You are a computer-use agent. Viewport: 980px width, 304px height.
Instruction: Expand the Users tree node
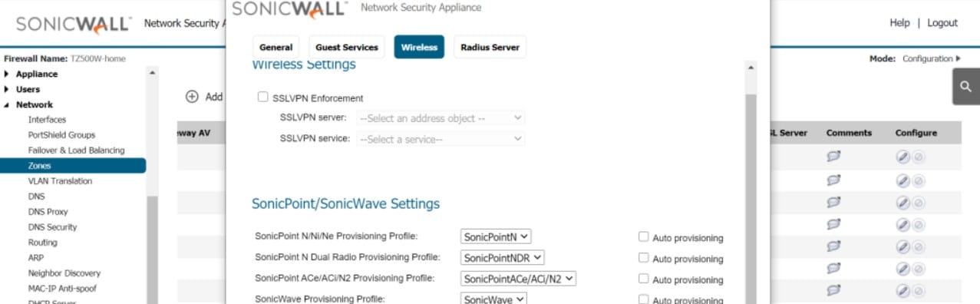pyautogui.click(x=7, y=89)
